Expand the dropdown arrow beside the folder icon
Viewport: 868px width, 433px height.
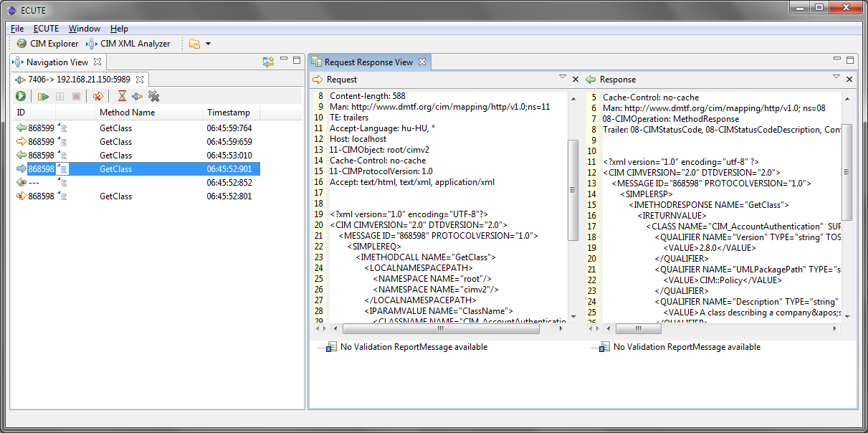point(208,44)
